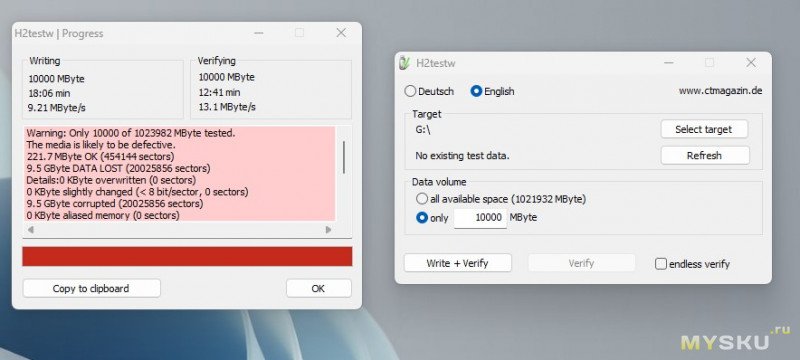The height and width of the screenshot is (360, 800).
Task: Select Deutsch language option
Action: click(x=429, y=92)
